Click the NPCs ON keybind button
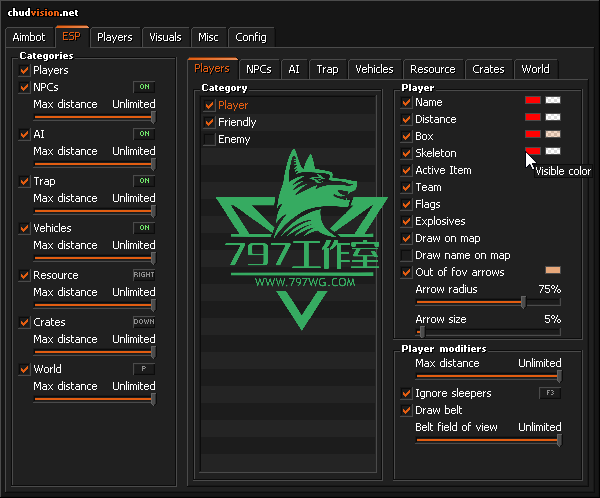 144,87
